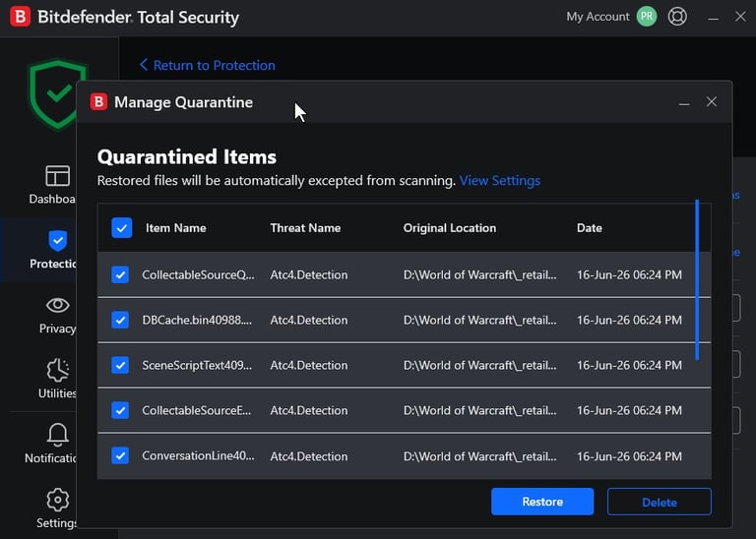Open the Privacy eye sidebar icon
The height and width of the screenshot is (539, 756).
57,305
